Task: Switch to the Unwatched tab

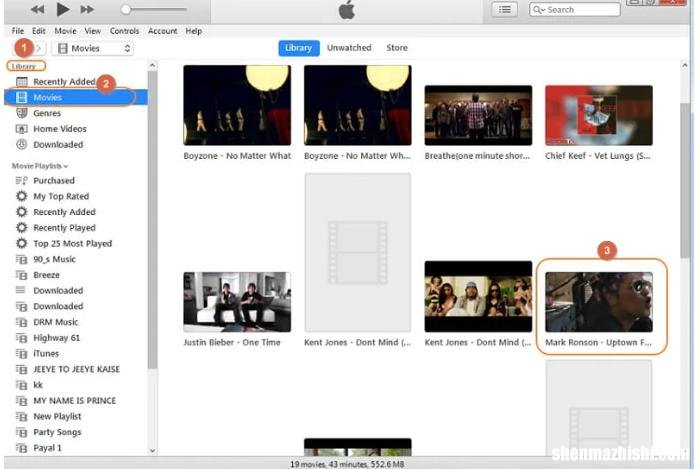Action: pos(349,48)
